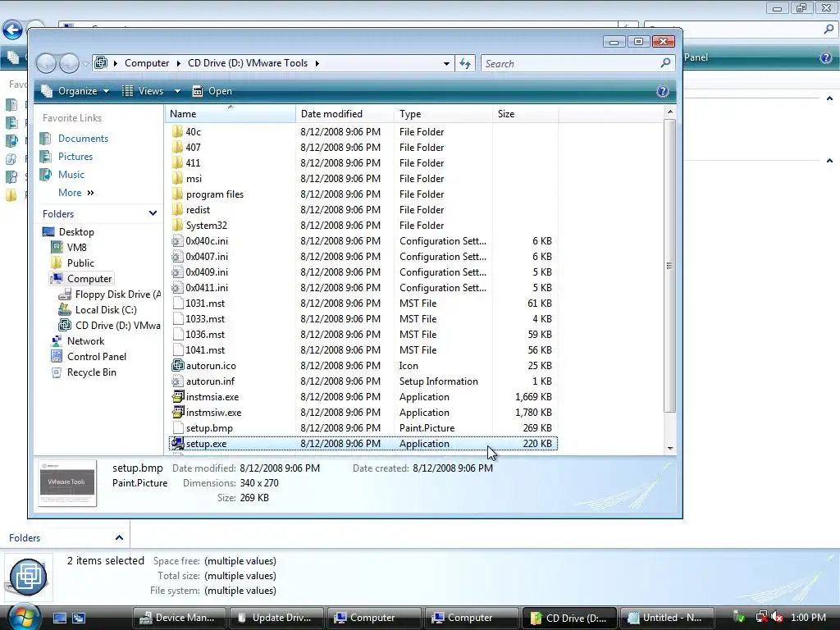Switch to Untitled Notepad taskbar button
This screenshot has height=630, width=840.
click(x=667, y=618)
